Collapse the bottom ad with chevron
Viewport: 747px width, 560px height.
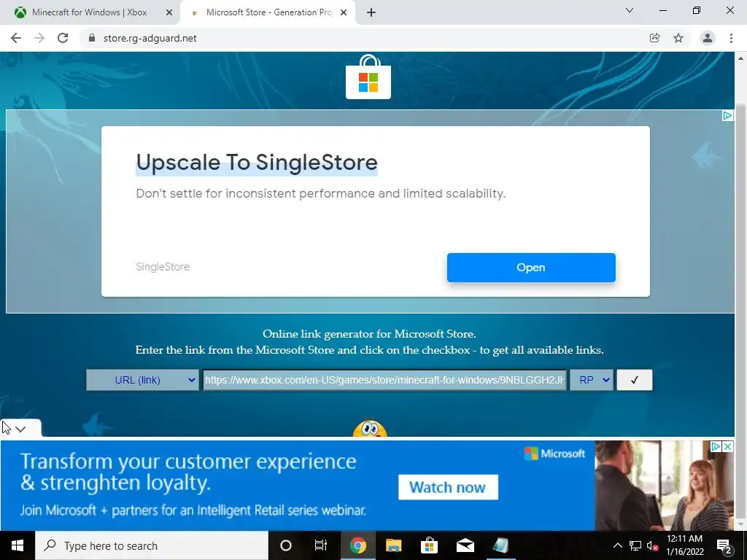pos(20,429)
